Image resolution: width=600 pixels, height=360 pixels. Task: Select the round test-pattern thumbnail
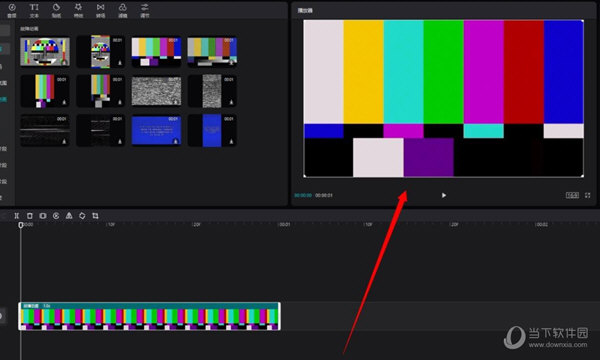tap(45, 52)
